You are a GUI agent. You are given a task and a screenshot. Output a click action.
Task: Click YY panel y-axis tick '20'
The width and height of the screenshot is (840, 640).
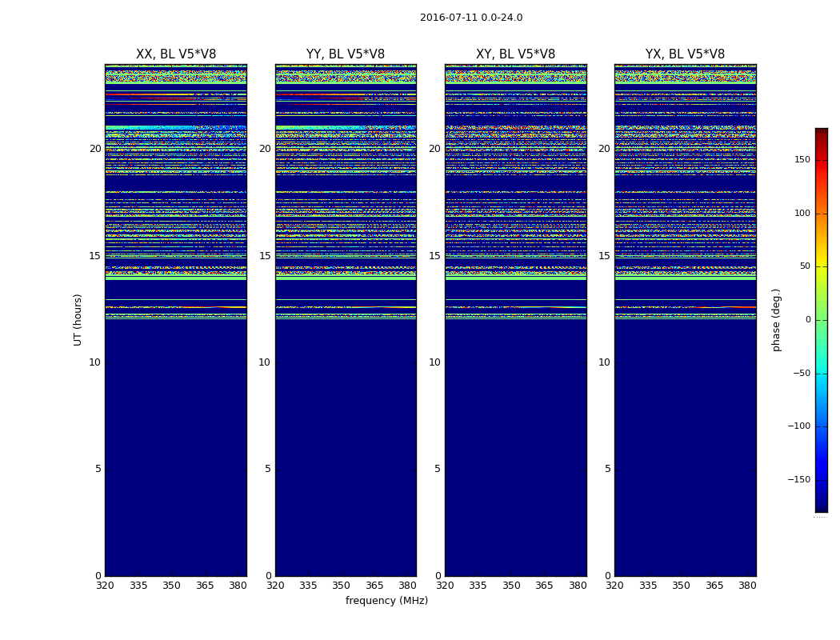265,149
